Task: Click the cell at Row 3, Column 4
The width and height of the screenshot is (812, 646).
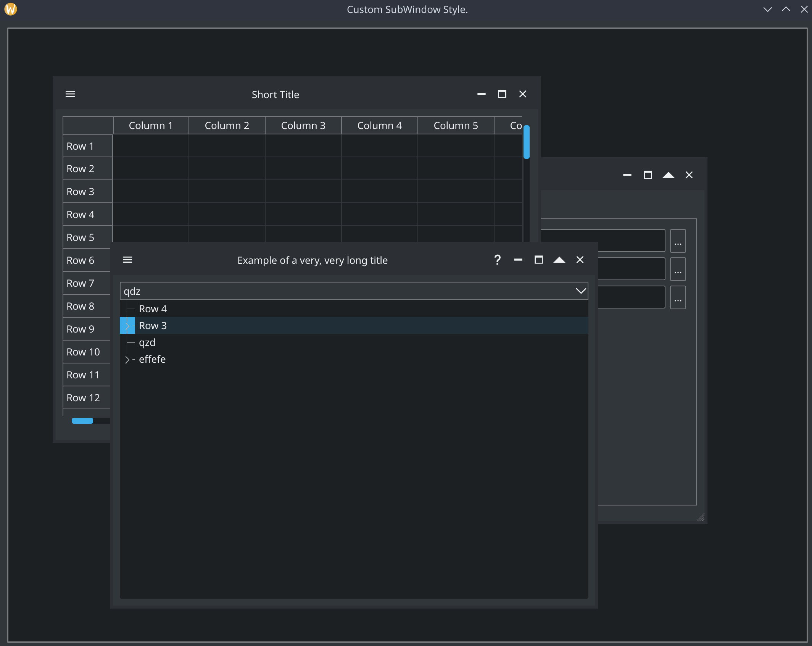Action: coord(380,191)
